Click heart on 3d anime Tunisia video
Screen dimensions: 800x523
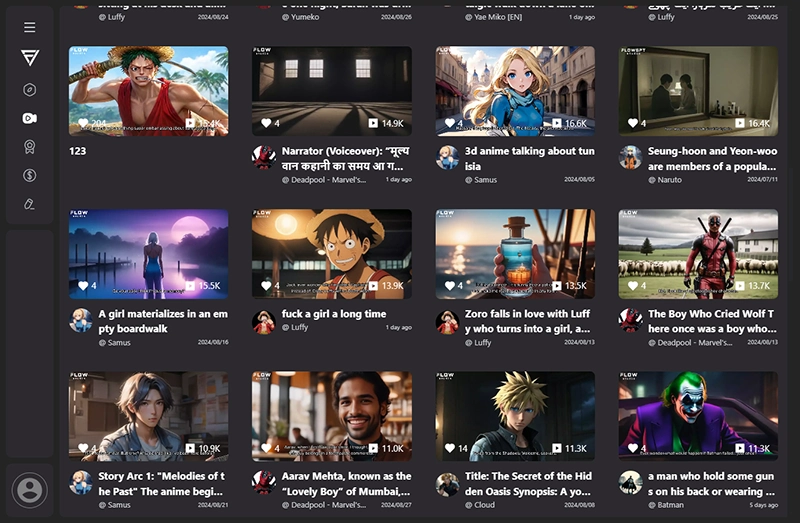(x=449, y=123)
